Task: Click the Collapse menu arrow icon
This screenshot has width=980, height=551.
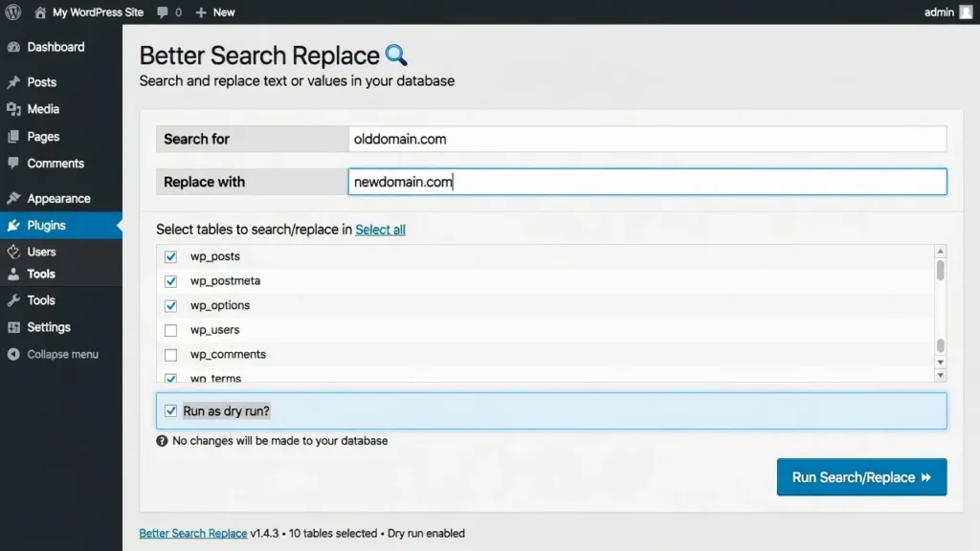Action: click(13, 354)
